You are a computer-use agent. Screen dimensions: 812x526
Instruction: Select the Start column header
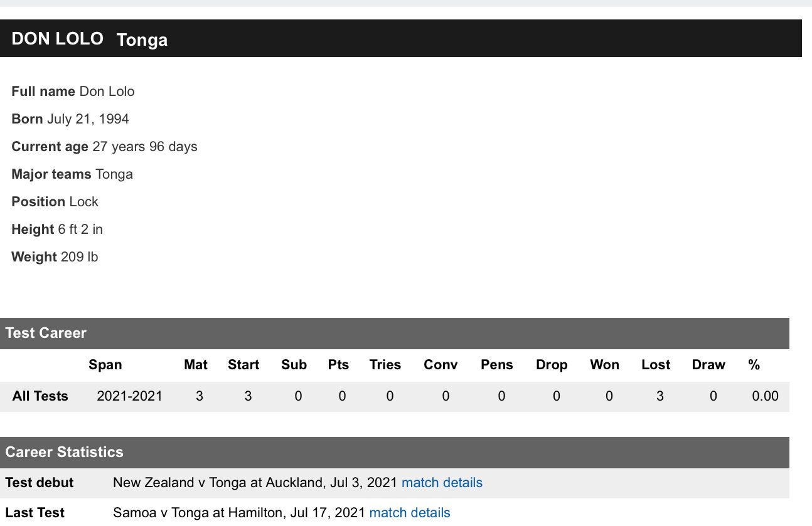click(x=243, y=365)
